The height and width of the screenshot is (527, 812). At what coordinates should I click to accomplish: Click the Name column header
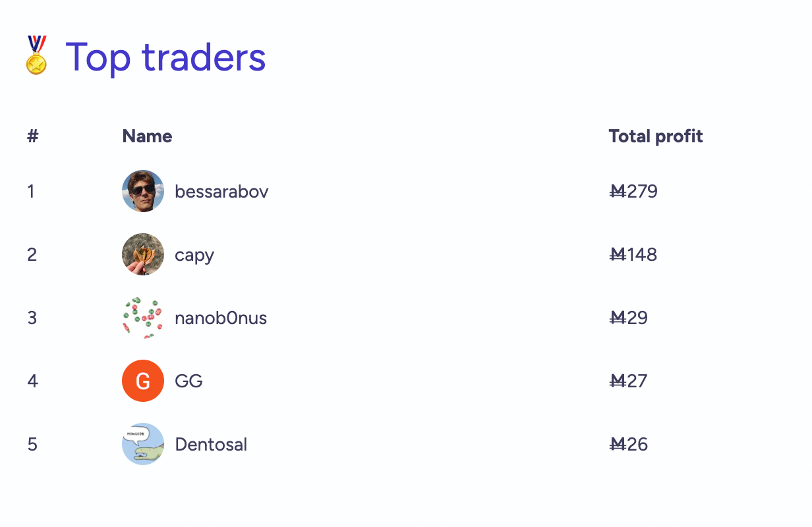click(148, 136)
